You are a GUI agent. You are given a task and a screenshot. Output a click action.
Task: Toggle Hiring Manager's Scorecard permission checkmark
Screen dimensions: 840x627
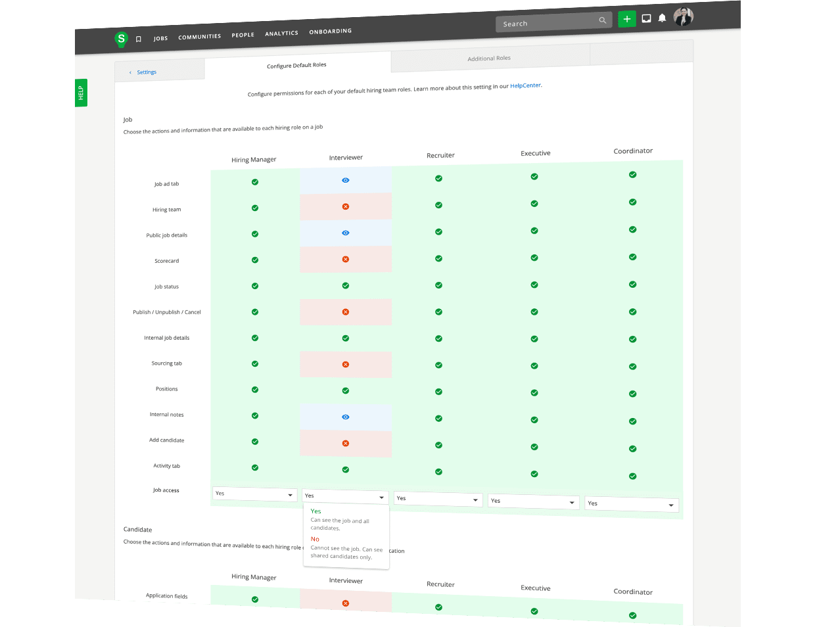click(255, 260)
